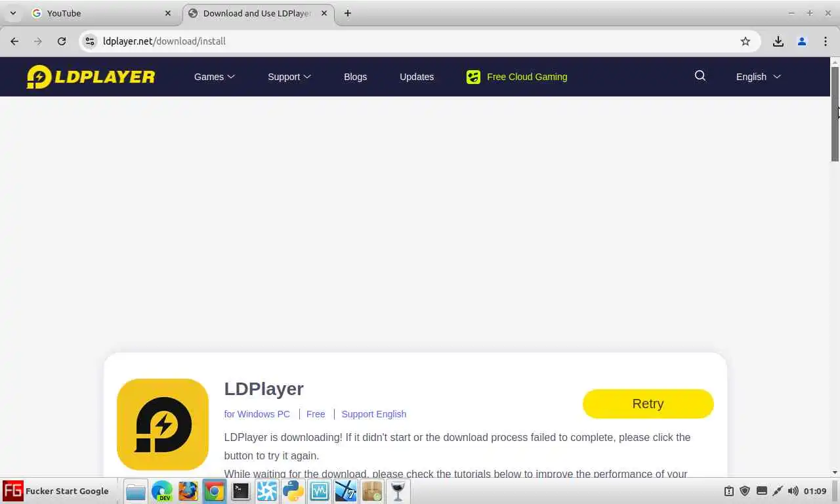This screenshot has width=840, height=504.
Task: Launch Firefox from the taskbar
Action: [188, 491]
